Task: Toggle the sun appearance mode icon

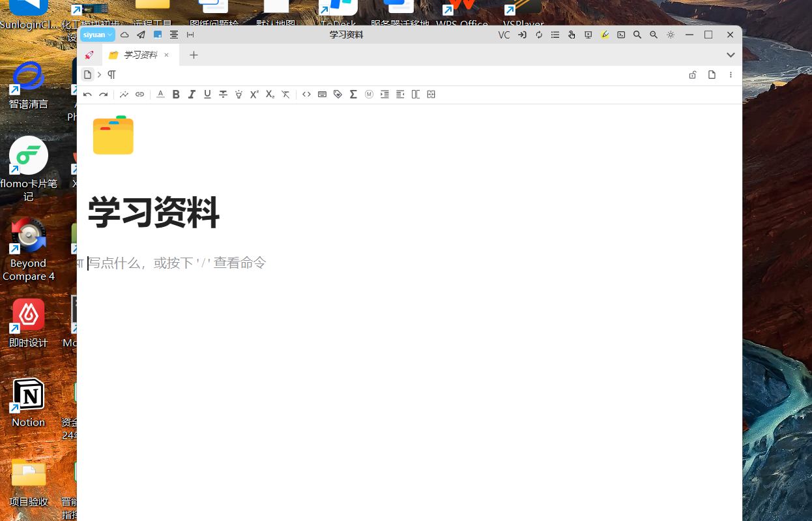Action: (671, 35)
